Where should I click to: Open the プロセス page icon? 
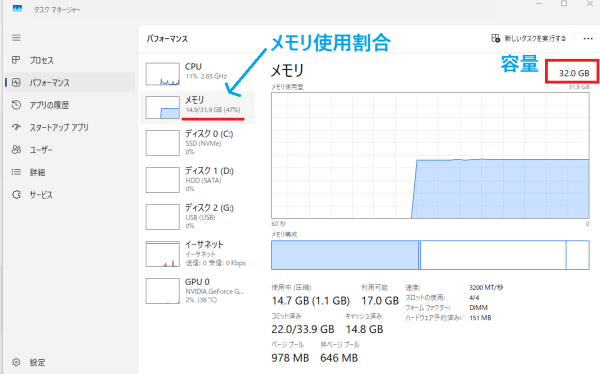pyautogui.click(x=16, y=60)
